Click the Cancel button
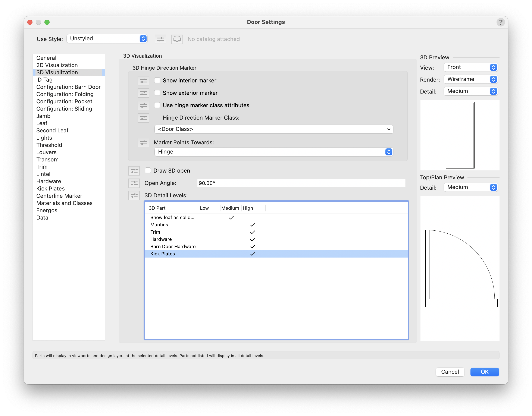 pyautogui.click(x=450, y=372)
